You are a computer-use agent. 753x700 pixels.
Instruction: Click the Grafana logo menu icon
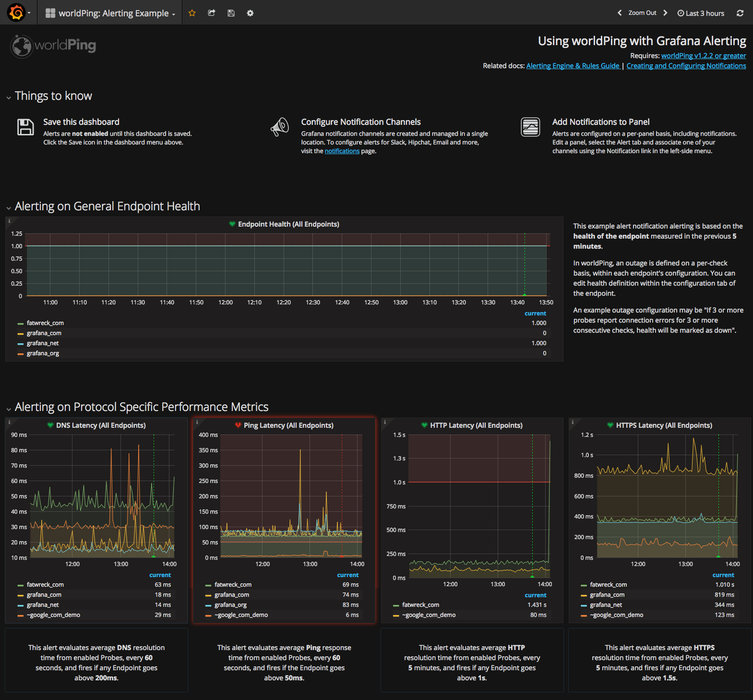pos(16,12)
